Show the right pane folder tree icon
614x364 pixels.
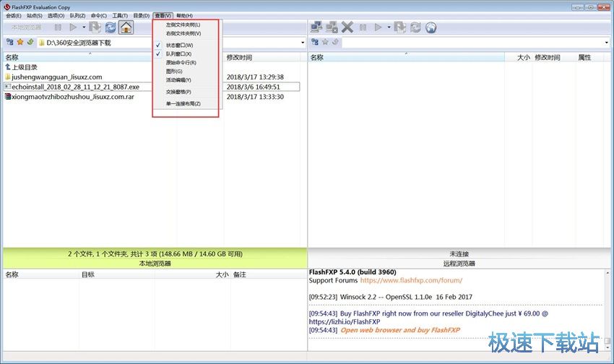click(x=315, y=42)
